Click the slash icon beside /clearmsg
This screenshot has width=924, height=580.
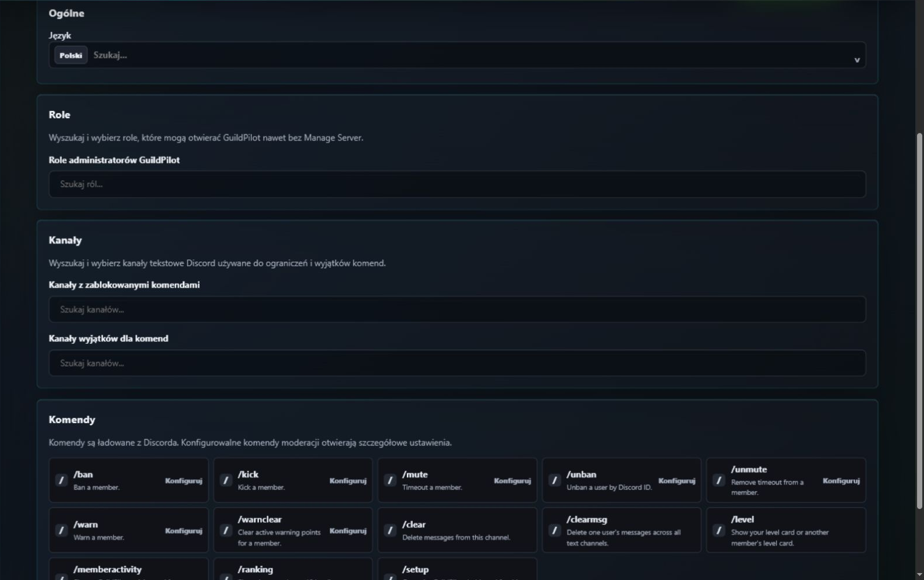tap(554, 531)
